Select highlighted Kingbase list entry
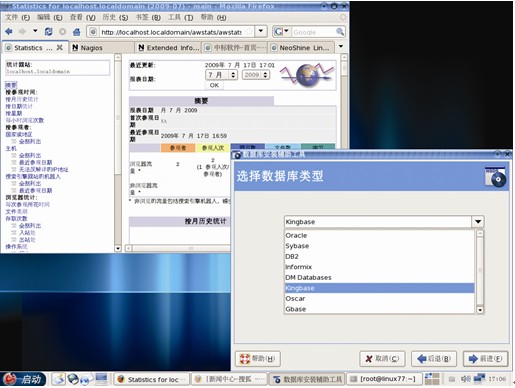The width and height of the screenshot is (515, 388). click(x=379, y=288)
